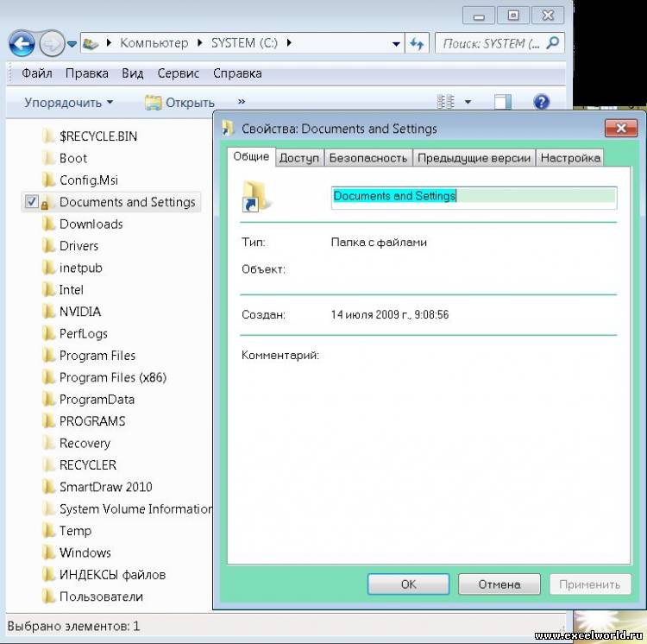Open the Правка menu

coord(86,73)
